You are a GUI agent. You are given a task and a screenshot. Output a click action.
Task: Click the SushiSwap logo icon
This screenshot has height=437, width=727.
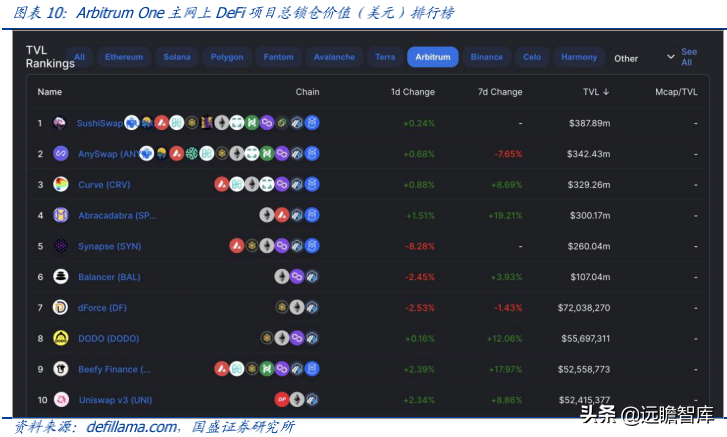60,123
